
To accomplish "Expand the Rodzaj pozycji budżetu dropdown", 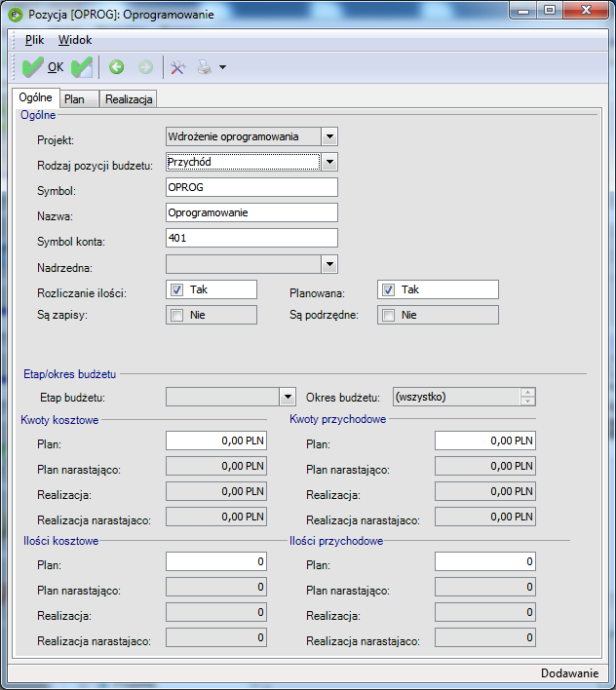I will point(329,162).
